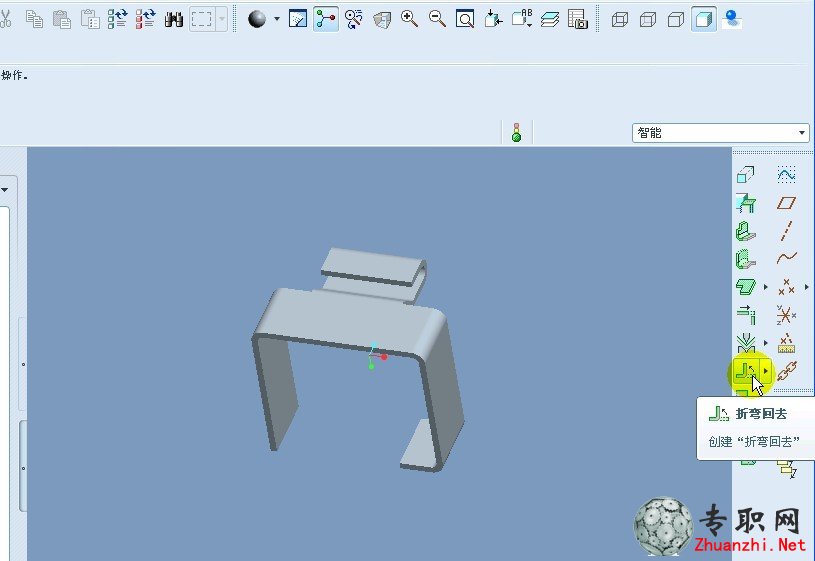Switch to Wireframe display style
The image size is (815, 561).
[620, 20]
